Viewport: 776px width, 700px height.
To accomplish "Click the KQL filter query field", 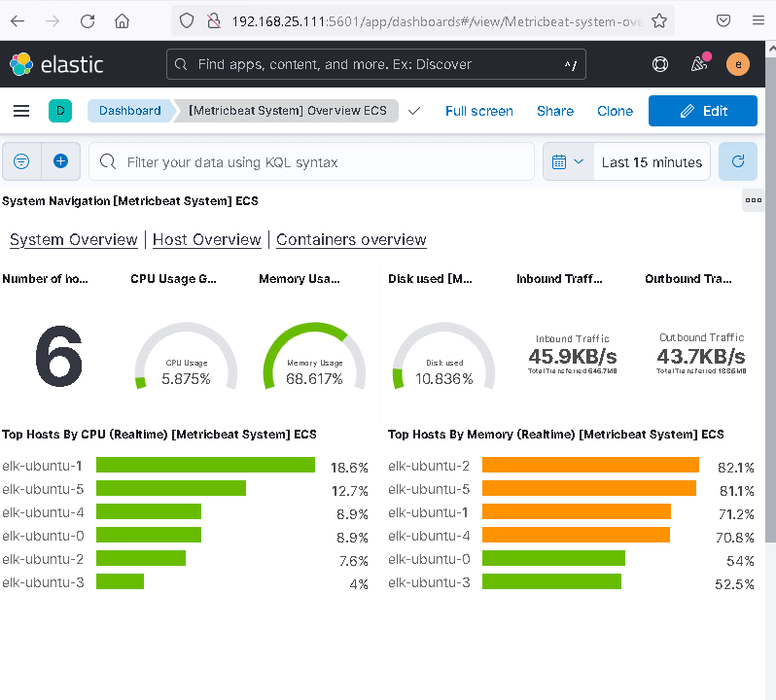I will (312, 161).
